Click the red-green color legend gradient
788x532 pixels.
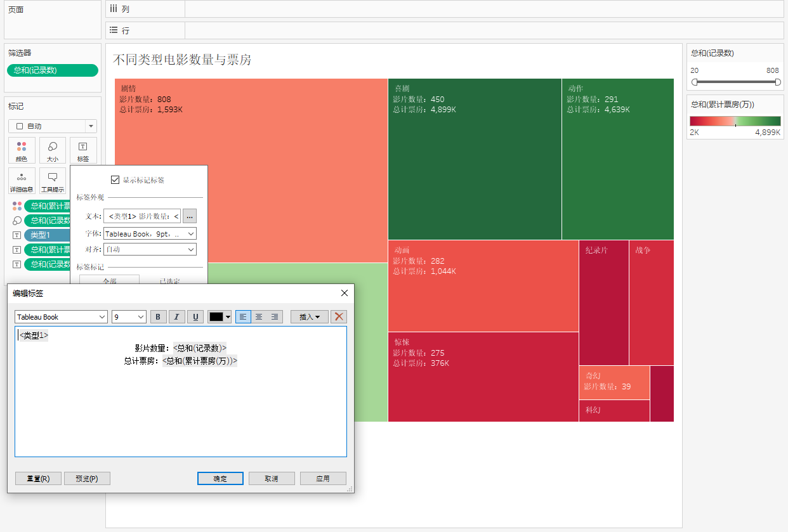[x=735, y=121]
